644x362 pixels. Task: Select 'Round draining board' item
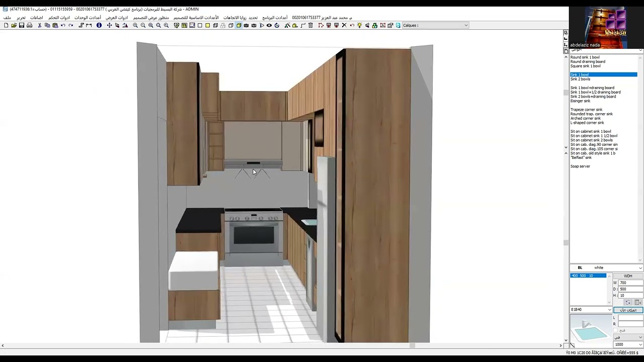point(588,62)
